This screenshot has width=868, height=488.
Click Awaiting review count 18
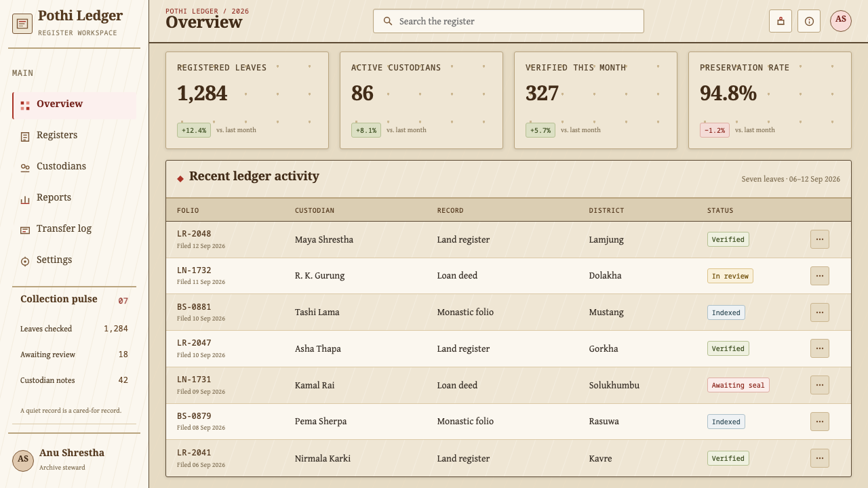123,354
